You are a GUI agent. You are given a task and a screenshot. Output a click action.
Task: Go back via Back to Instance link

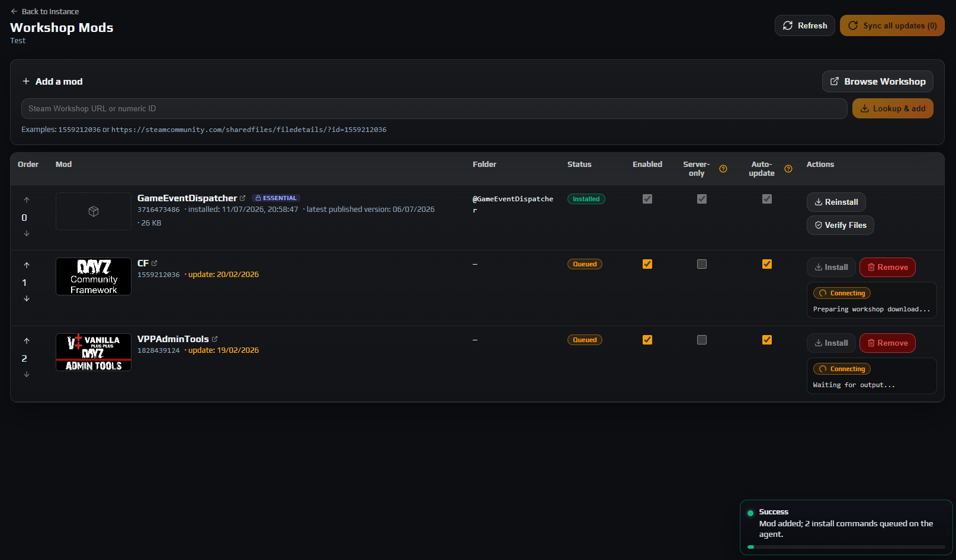point(44,11)
